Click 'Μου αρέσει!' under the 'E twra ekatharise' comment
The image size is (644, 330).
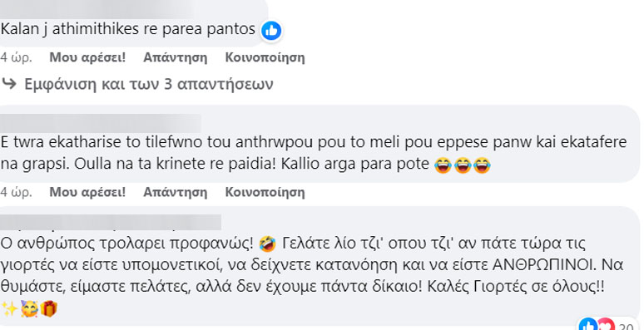(87, 192)
